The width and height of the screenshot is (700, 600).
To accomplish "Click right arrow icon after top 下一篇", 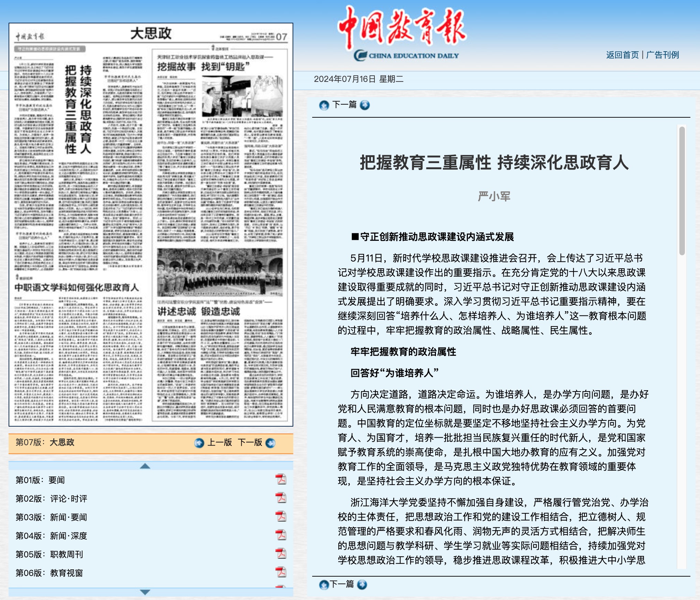I will (365, 105).
